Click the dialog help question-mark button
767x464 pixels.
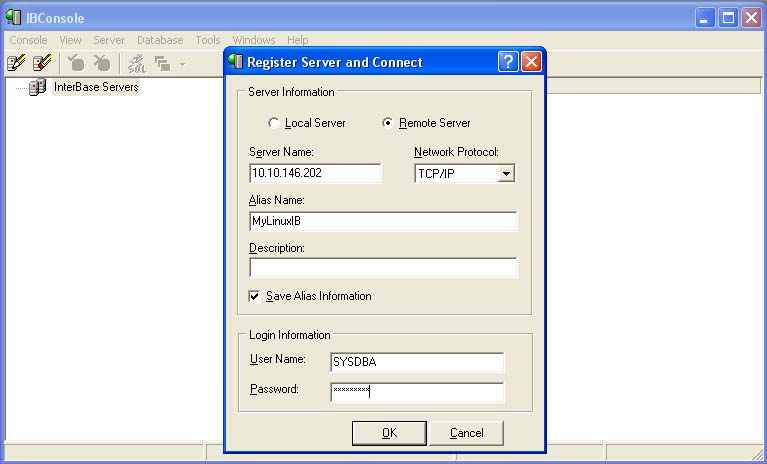pos(508,62)
